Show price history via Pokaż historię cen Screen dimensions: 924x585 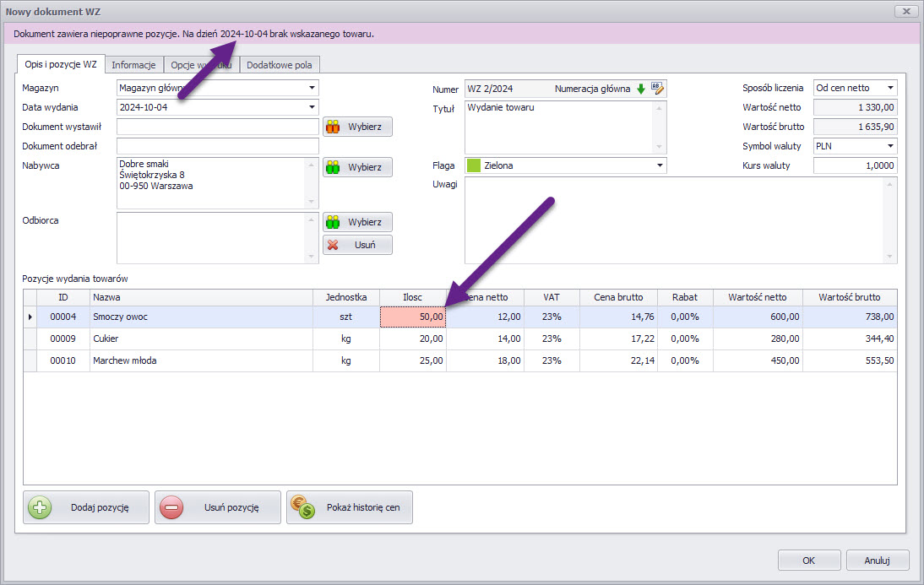click(350, 508)
